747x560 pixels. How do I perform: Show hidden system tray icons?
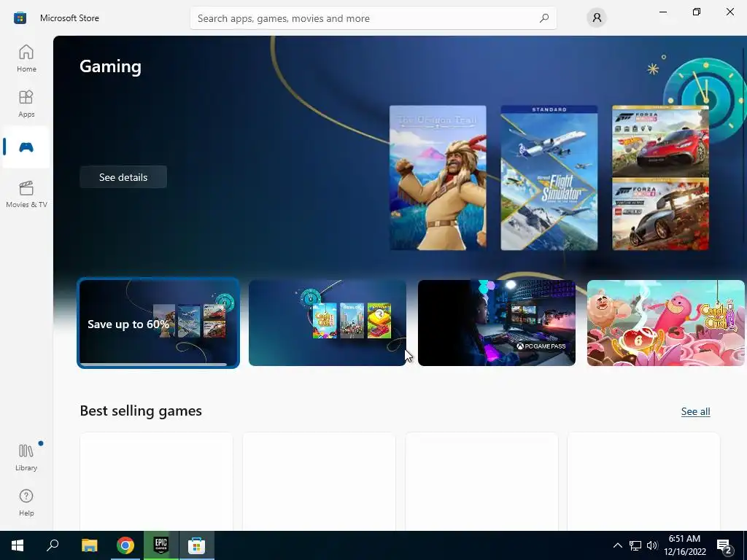click(617, 545)
